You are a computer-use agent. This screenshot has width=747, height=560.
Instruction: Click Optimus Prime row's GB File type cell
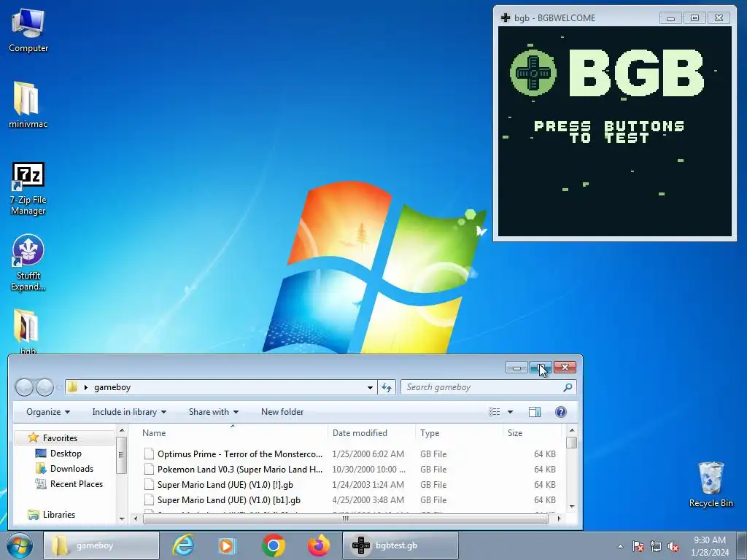[x=433, y=454]
